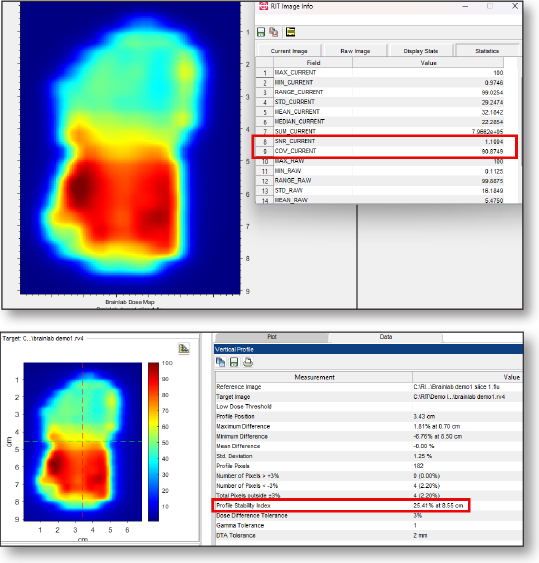539x563 pixels.
Task: Click the Value column header in statistics table
Action: 428,63
